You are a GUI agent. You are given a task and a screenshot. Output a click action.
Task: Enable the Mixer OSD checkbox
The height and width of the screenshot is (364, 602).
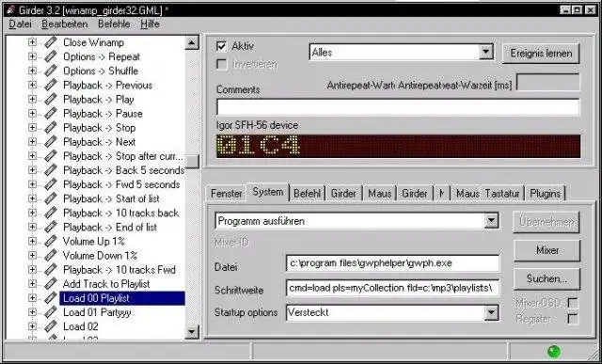point(573,303)
